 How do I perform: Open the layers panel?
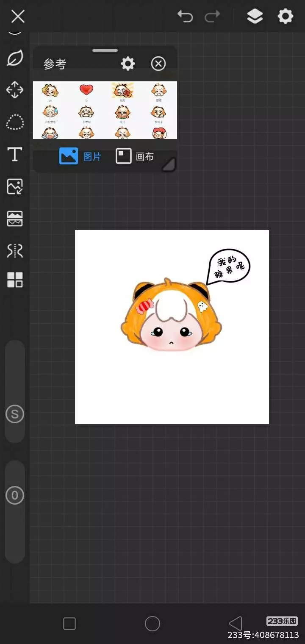click(x=255, y=17)
